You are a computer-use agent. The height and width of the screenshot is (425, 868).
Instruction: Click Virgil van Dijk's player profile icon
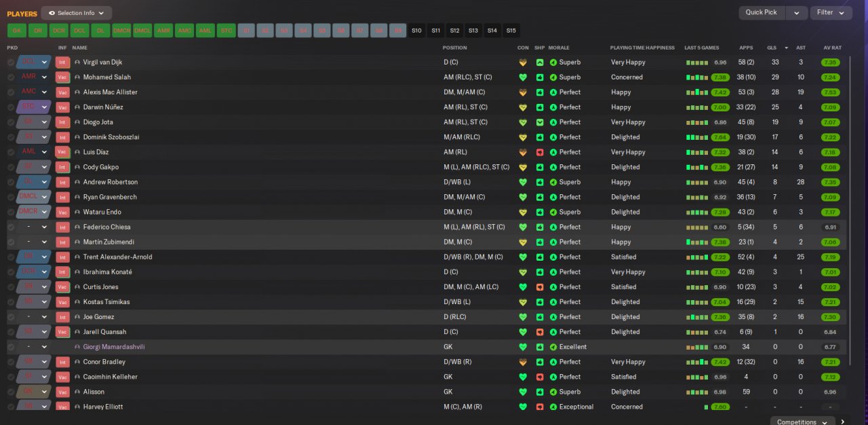[x=77, y=62]
